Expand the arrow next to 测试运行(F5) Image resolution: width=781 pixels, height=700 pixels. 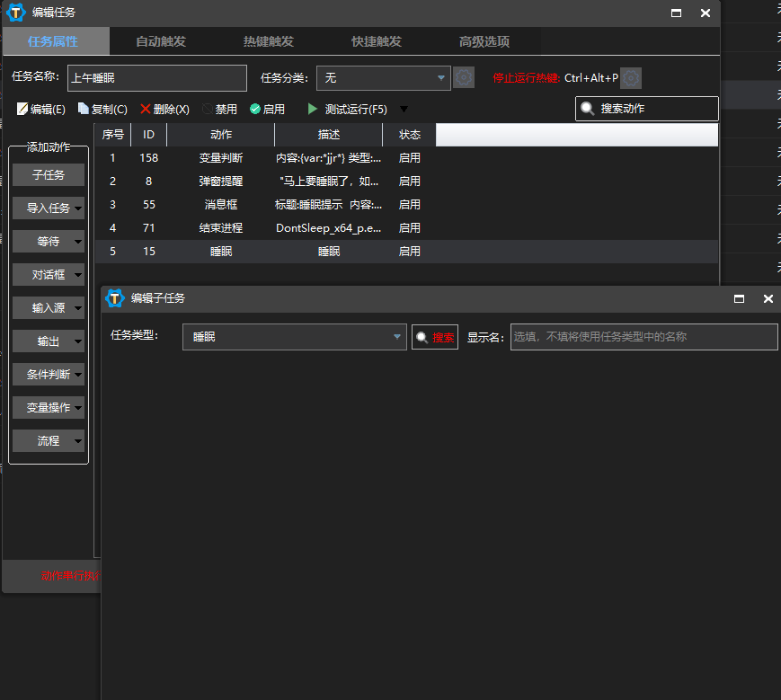[x=404, y=110]
